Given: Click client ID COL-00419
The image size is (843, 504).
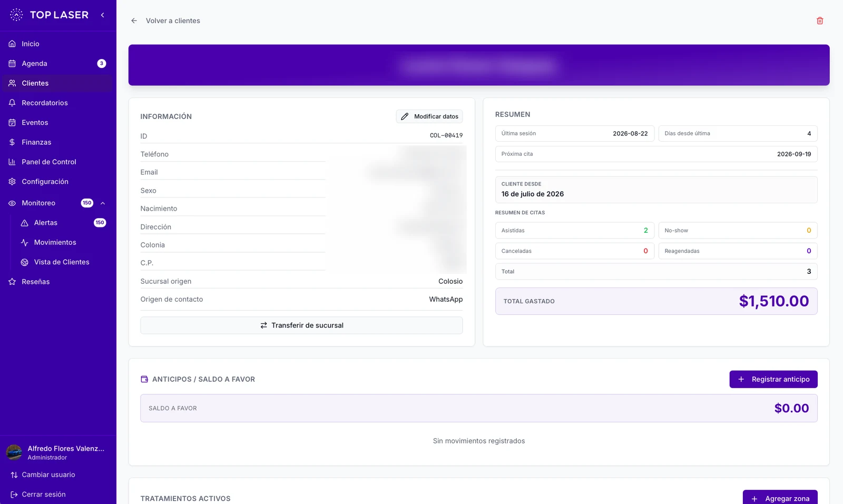Looking at the screenshot, I should (x=446, y=135).
